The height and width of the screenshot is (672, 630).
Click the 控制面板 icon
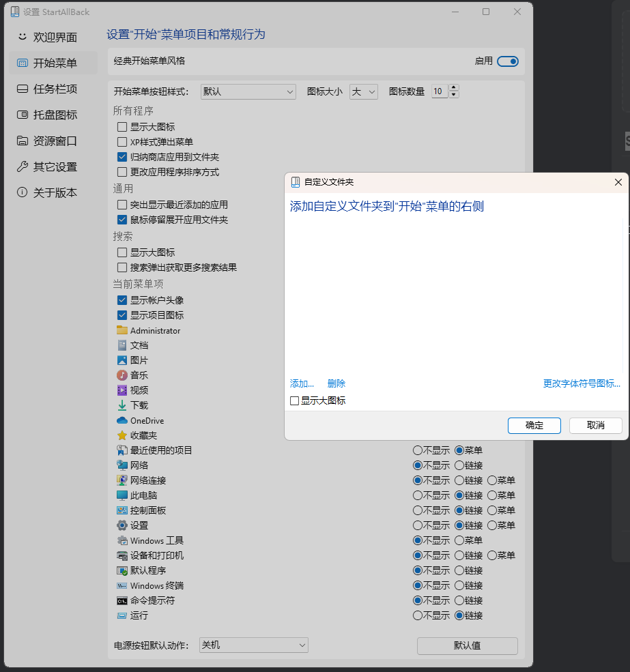[122, 510]
